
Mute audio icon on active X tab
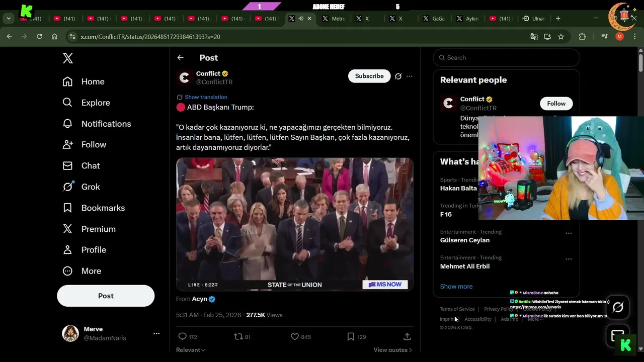point(301,19)
